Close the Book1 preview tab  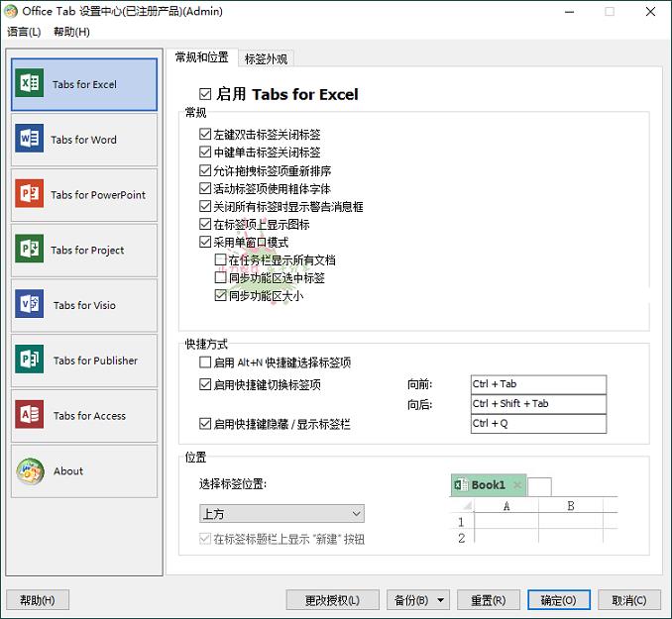click(x=517, y=485)
